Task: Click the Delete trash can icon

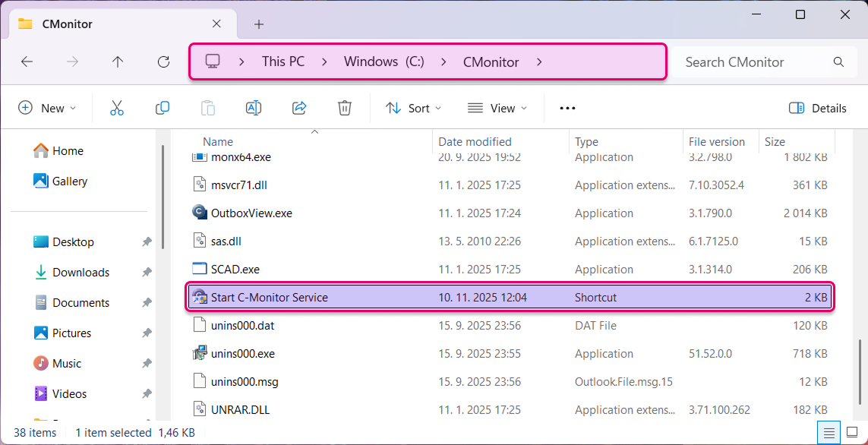Action: click(344, 108)
